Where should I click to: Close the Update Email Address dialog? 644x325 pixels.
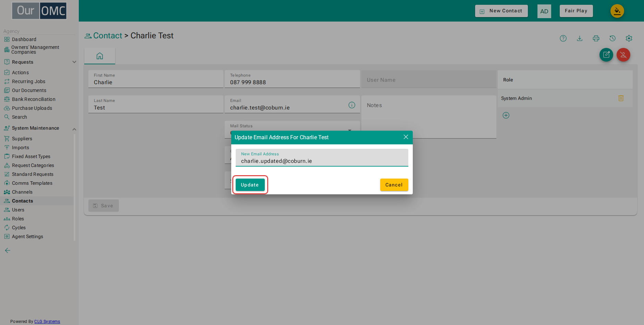click(x=406, y=137)
